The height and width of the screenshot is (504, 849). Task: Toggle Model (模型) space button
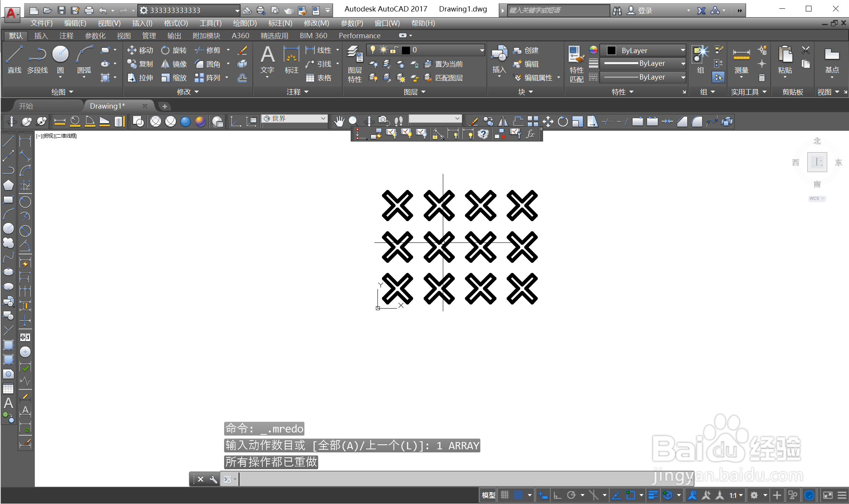[x=488, y=495]
